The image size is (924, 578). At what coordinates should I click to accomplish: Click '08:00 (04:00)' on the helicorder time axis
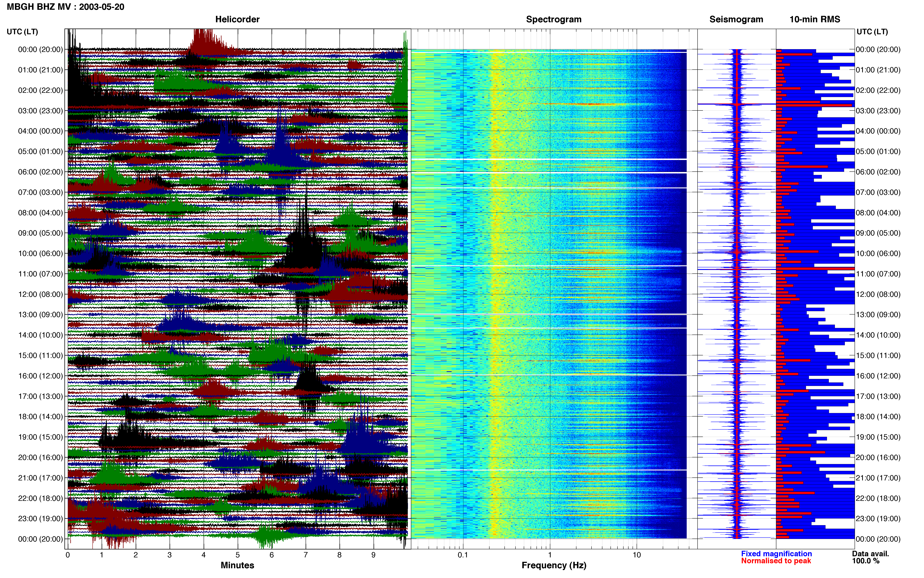pos(41,213)
